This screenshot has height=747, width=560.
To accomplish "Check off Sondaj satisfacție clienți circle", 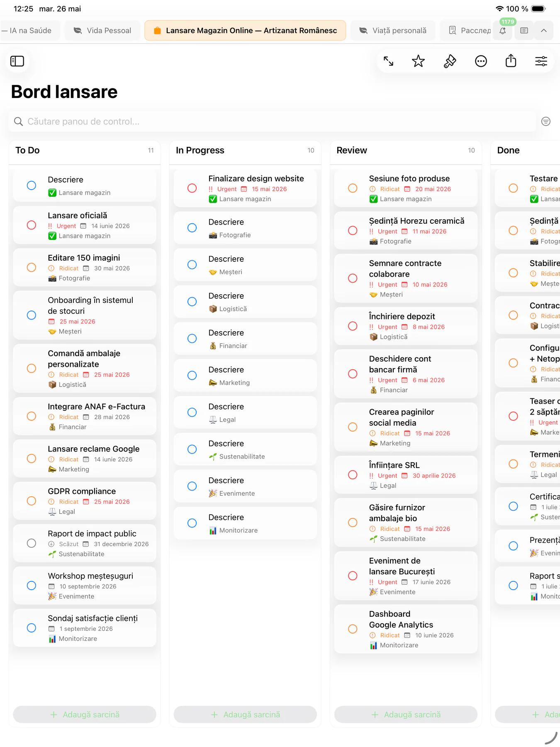I will [x=32, y=627].
